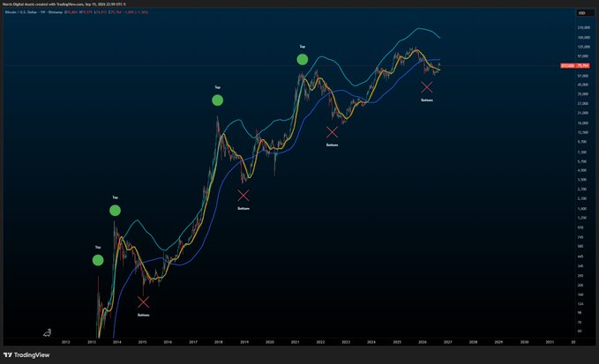The image size is (599, 364).
Task: Select the red X Bottom marker near 2026
Action: [x=427, y=87]
